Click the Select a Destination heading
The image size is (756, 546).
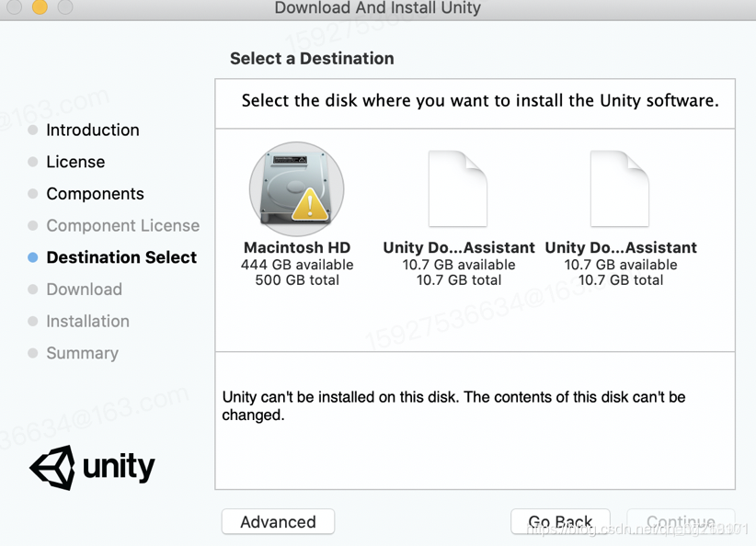coord(312,58)
